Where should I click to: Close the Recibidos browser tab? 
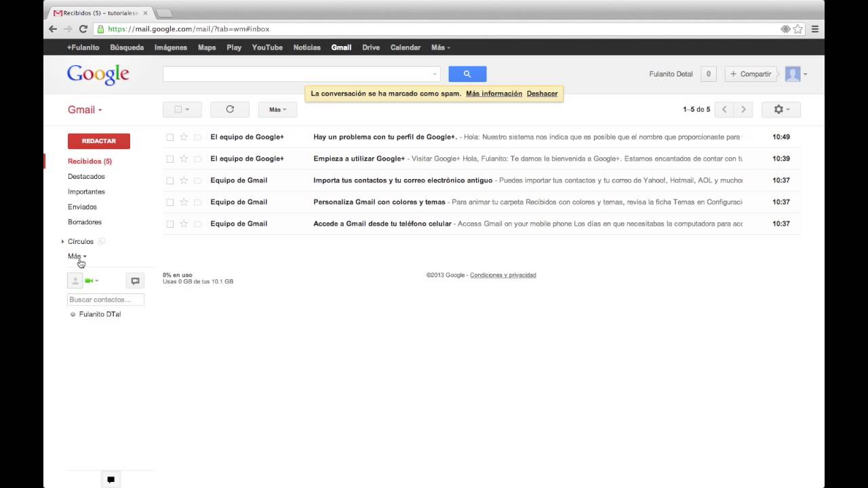coord(145,13)
